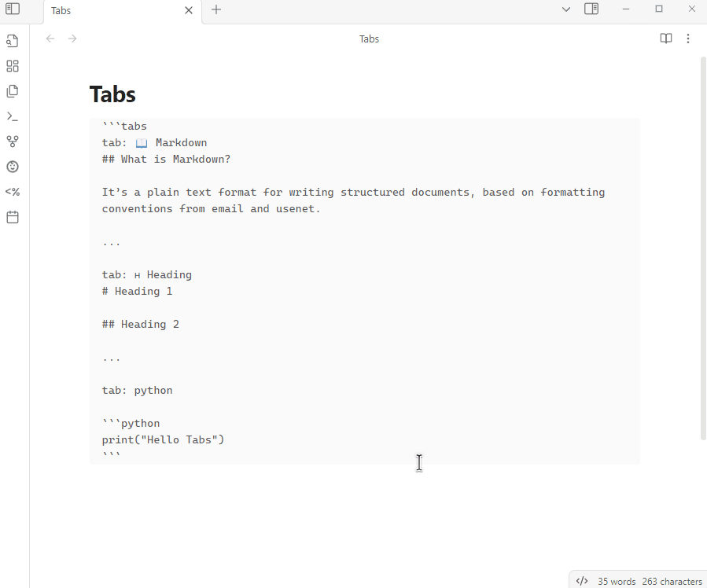707x588 pixels.
Task: Toggle the right sidebar panel
Action: pos(591,9)
